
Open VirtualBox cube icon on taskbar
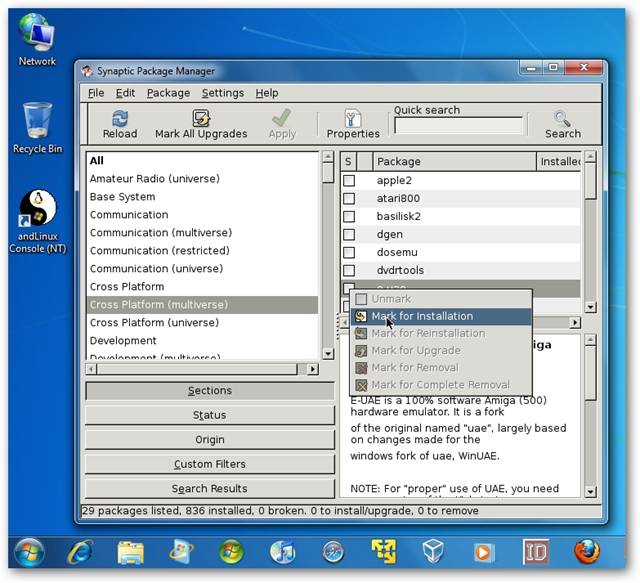tap(433, 551)
